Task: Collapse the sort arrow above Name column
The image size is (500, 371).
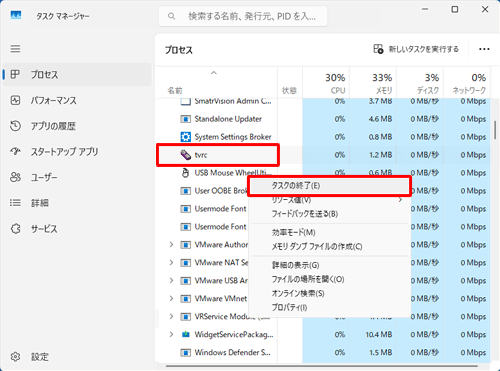Action: (214, 73)
